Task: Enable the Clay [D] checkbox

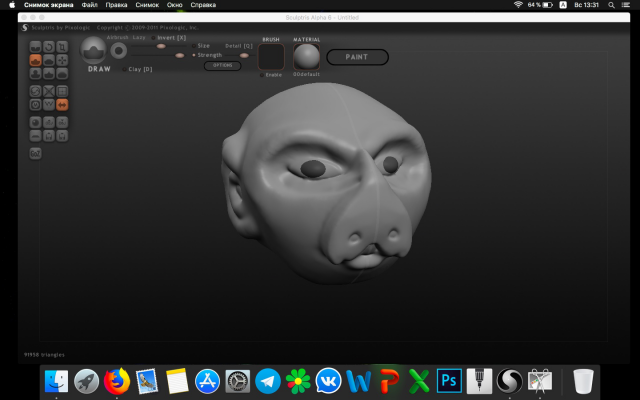Action: (x=124, y=69)
